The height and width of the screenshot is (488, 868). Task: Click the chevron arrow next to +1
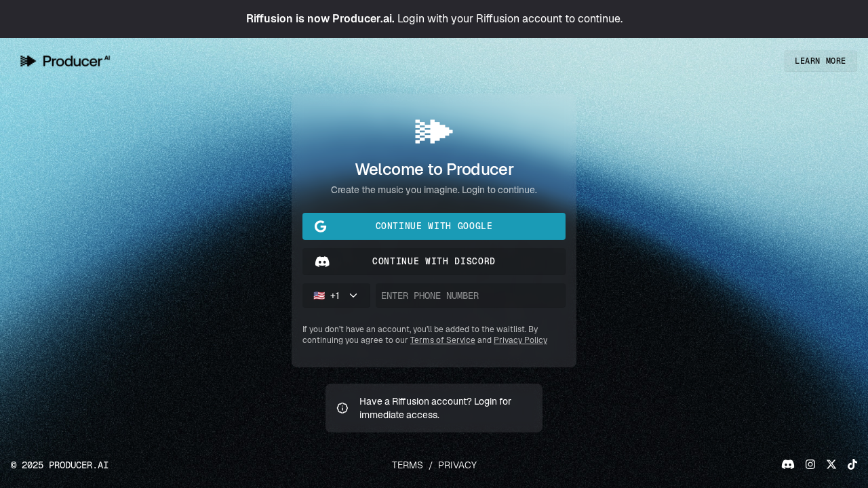point(353,296)
